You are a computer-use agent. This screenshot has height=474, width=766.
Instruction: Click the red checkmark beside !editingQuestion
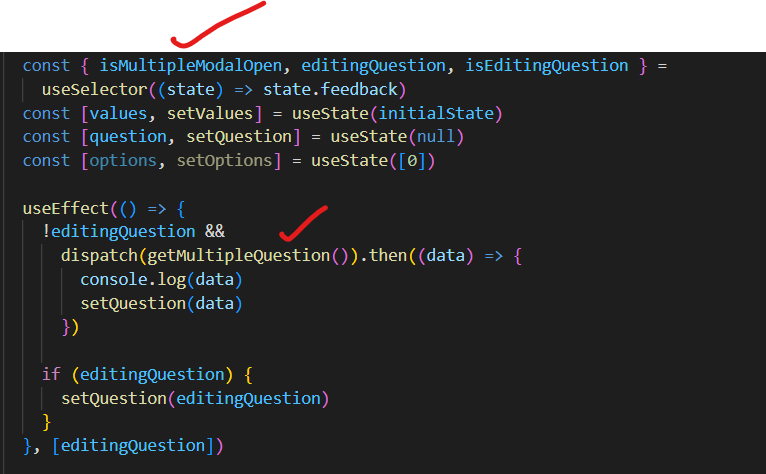pyautogui.click(x=304, y=224)
